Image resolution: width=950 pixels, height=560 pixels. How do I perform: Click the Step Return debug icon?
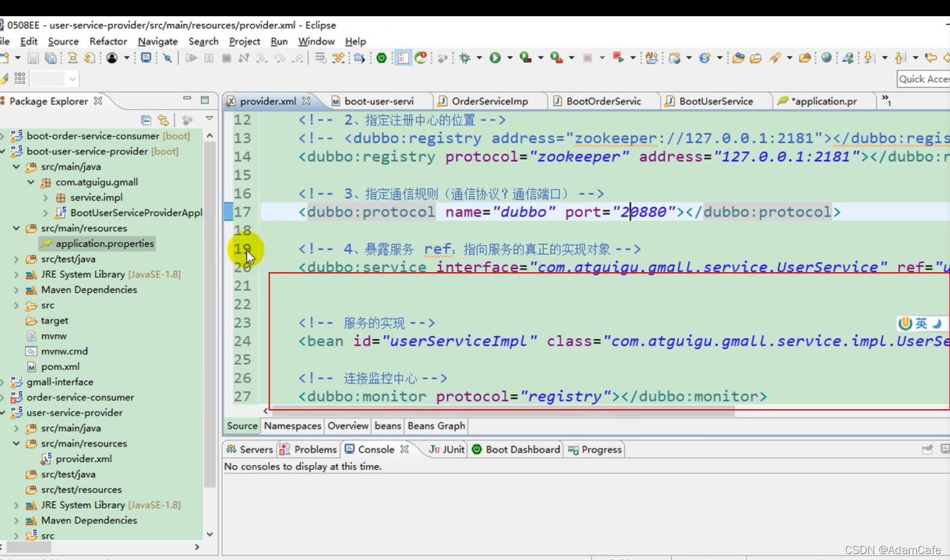(297, 58)
